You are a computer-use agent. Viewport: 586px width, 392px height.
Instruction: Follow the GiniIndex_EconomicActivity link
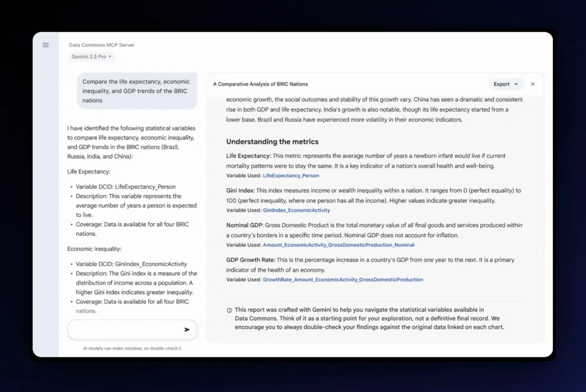pos(296,210)
